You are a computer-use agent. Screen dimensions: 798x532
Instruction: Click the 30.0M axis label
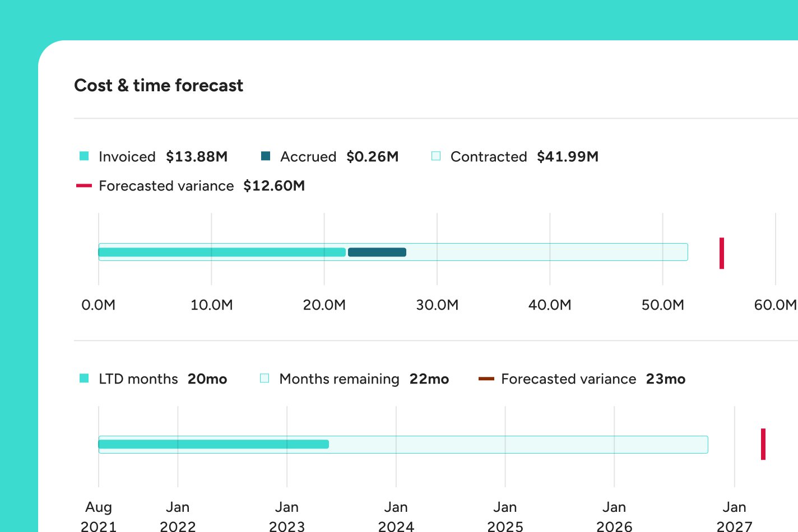click(437, 305)
